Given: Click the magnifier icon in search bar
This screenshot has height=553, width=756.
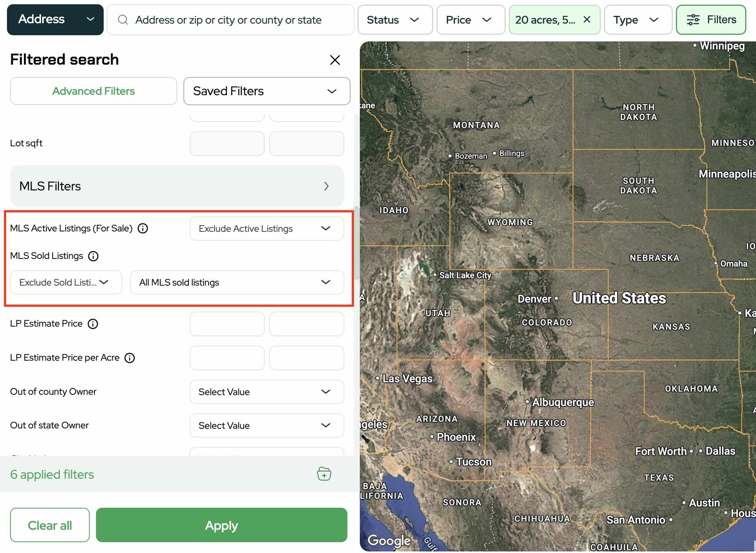Looking at the screenshot, I should coord(123,20).
